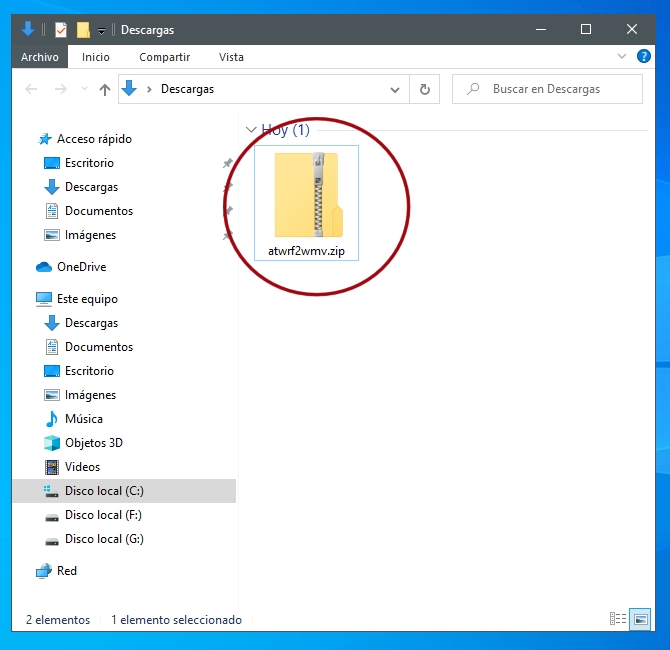Image resolution: width=670 pixels, height=650 pixels.
Task: Click the refresh button beside address bar
Action: pos(424,89)
